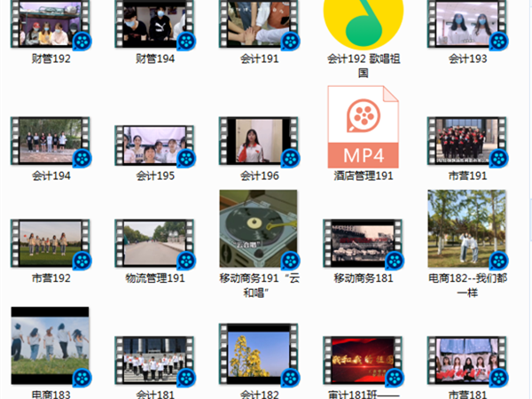This screenshot has width=532, height=399.
Task: Select the 会计194 video thumbnail
Action: (50, 140)
